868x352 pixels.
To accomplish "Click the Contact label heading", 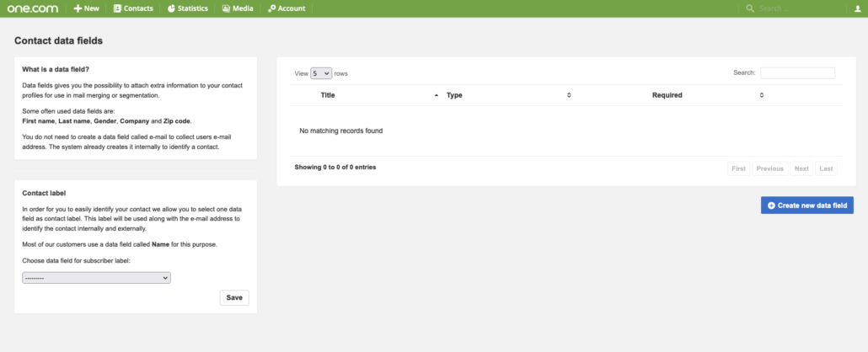I will 44,193.
